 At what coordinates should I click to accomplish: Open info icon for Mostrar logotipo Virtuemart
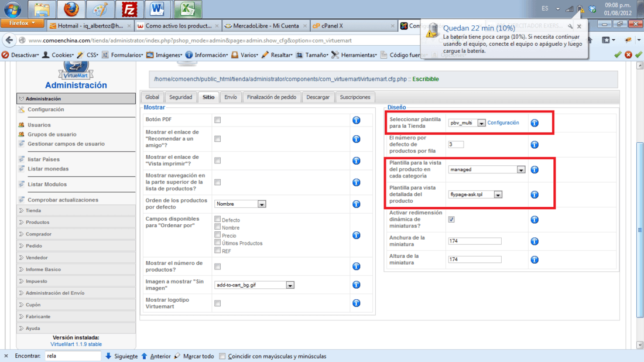(x=356, y=303)
